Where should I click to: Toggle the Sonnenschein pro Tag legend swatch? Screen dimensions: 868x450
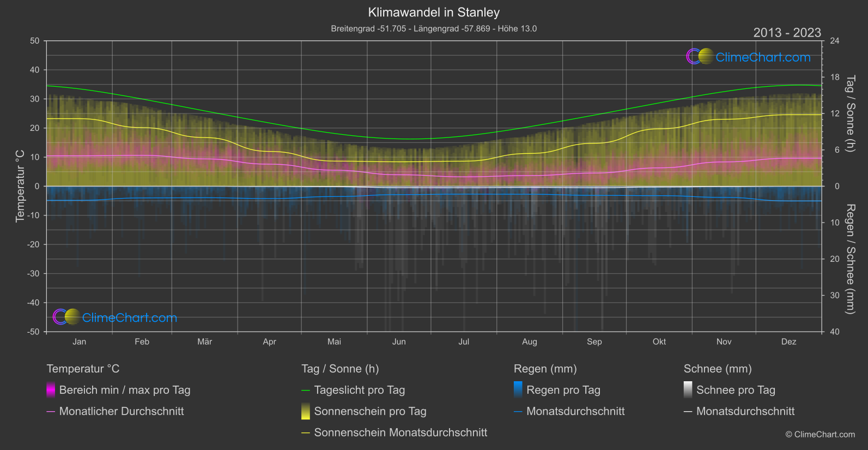pyautogui.click(x=306, y=411)
